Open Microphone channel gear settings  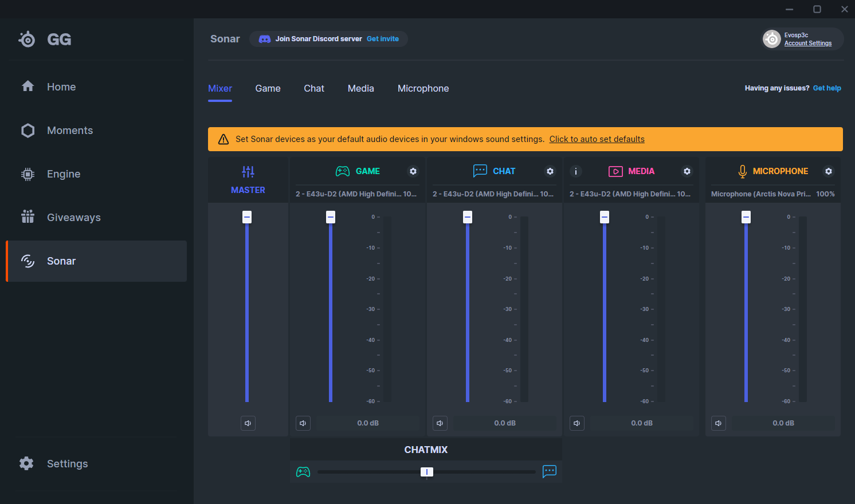[x=829, y=171]
